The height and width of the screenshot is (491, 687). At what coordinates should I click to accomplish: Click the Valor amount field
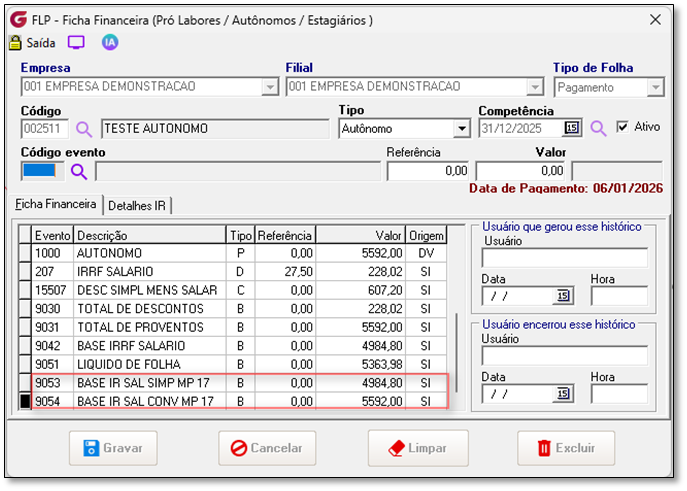coord(521,171)
